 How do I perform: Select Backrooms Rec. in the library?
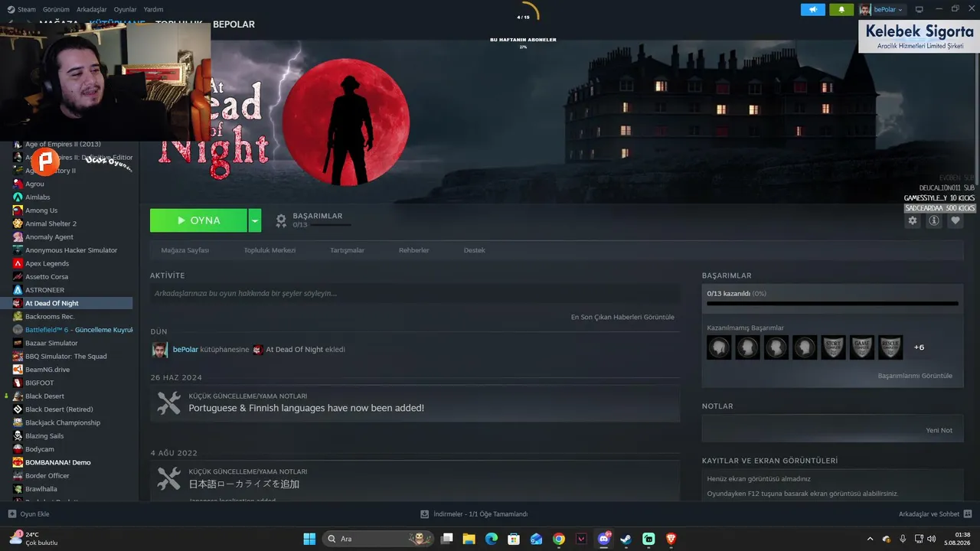coord(50,317)
